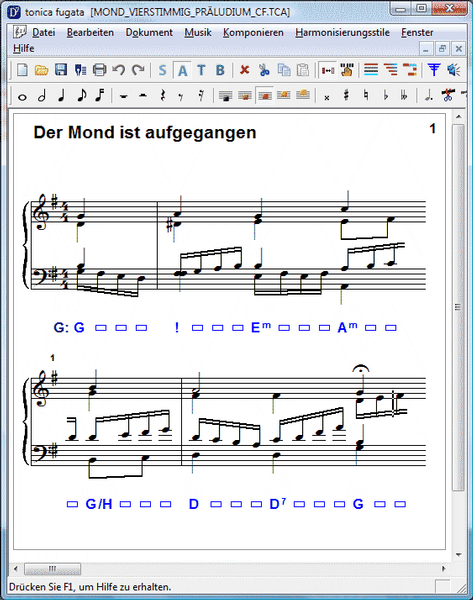Click the hand-on-keyboard input icon

[x=347, y=70]
